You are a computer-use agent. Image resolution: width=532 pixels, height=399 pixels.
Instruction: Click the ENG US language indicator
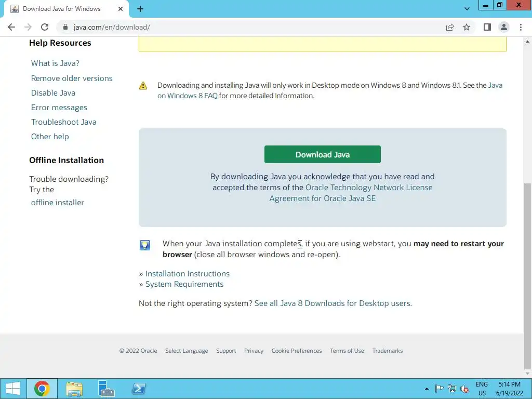coord(482,389)
